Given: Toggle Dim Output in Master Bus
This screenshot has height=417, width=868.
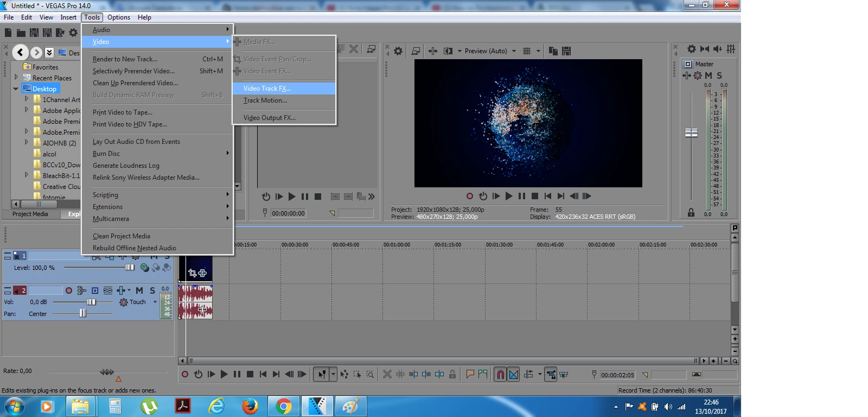Looking at the screenshot, I should (x=718, y=49).
